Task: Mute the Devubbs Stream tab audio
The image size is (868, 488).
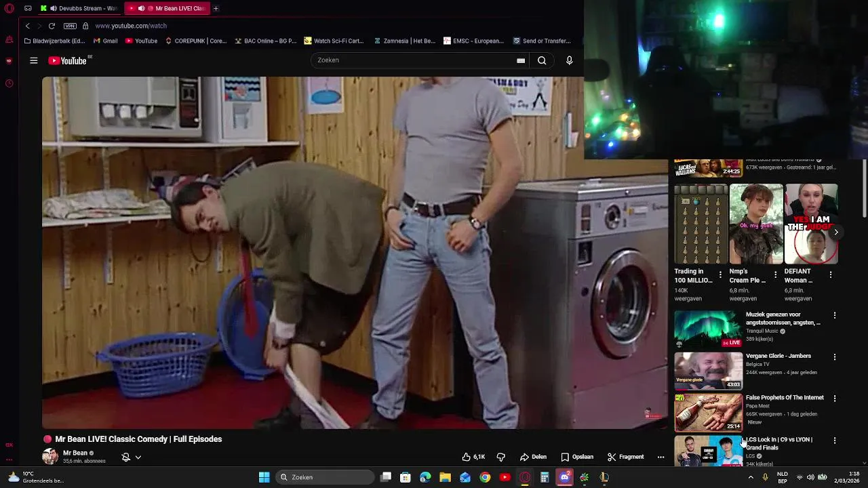Action: click(x=53, y=8)
